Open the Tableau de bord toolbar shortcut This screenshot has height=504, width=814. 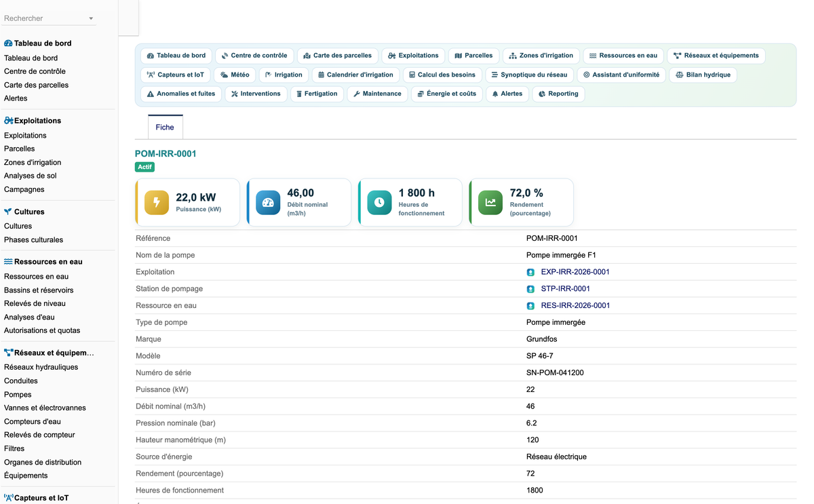coord(176,56)
